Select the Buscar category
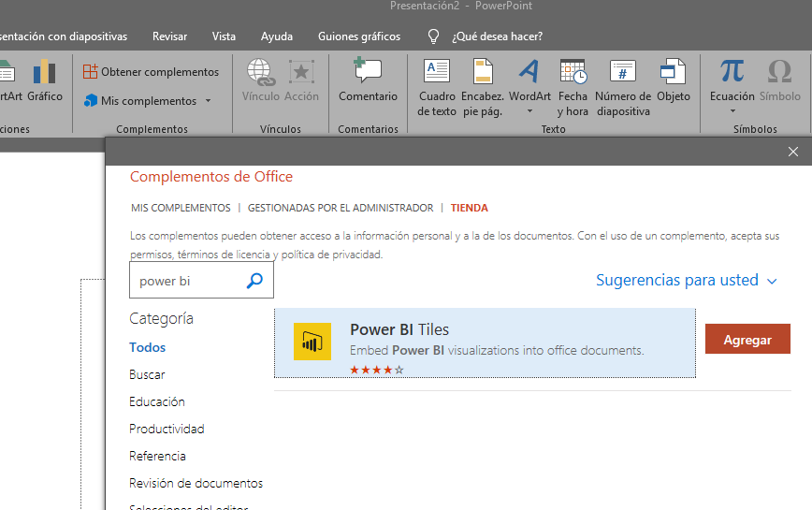This screenshot has height=510, width=812. 147,375
